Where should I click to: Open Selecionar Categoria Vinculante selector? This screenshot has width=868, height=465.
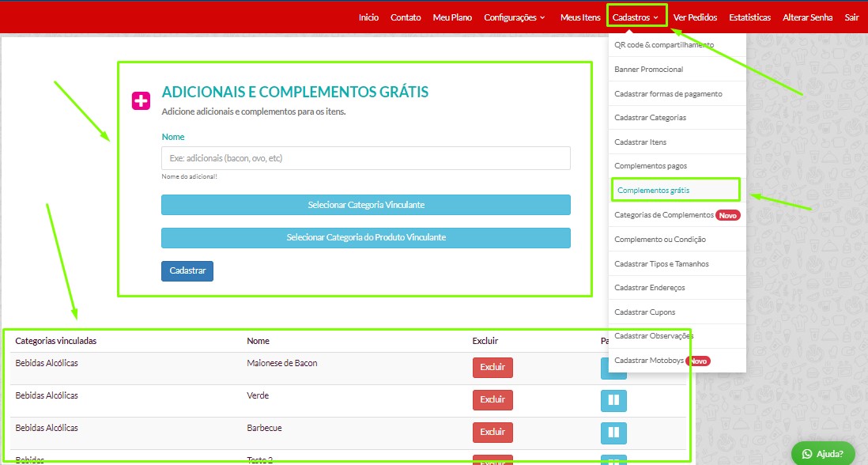365,205
